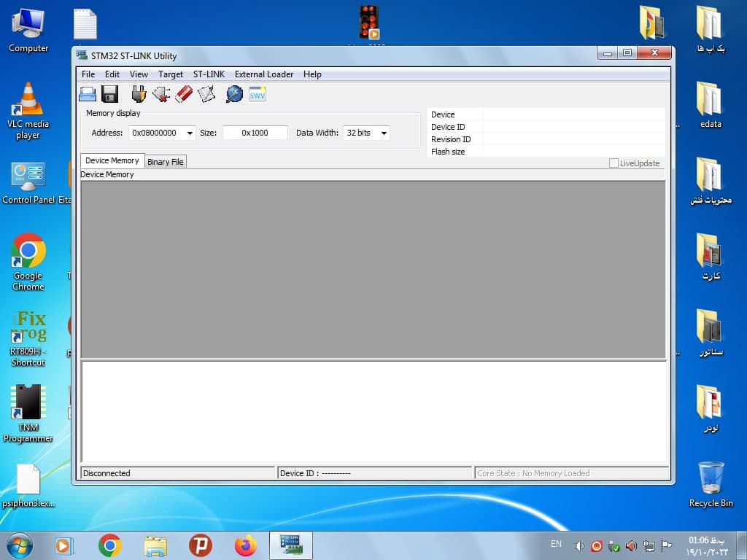Click the Program and verify icon
The width and height of the screenshot is (747, 560).
(x=206, y=94)
